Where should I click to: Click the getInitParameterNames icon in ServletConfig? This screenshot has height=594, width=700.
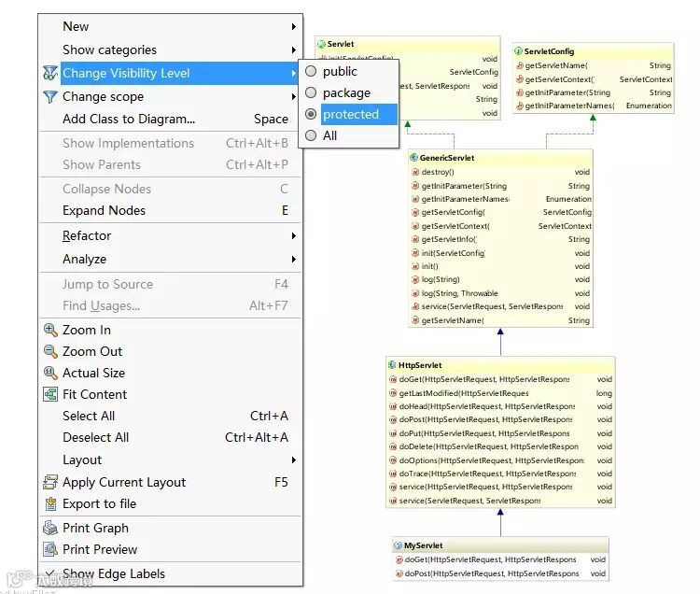pyautogui.click(x=520, y=106)
